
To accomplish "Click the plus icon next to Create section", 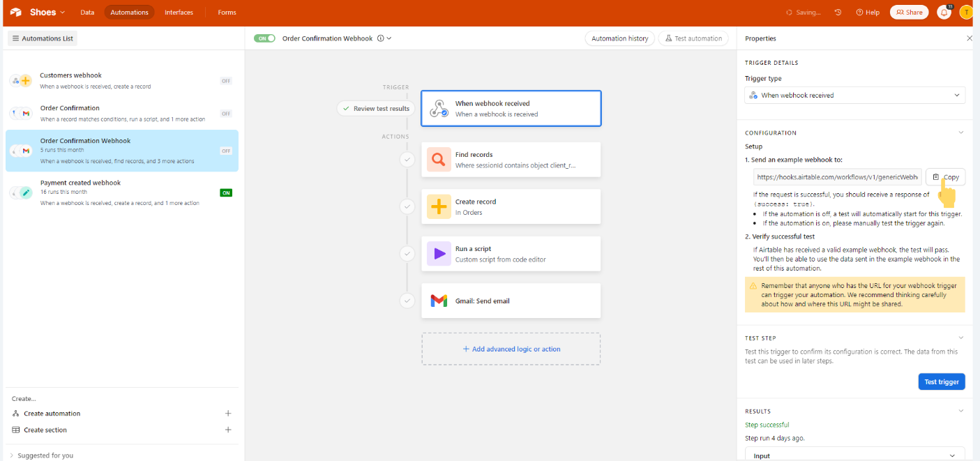I will 228,430.
